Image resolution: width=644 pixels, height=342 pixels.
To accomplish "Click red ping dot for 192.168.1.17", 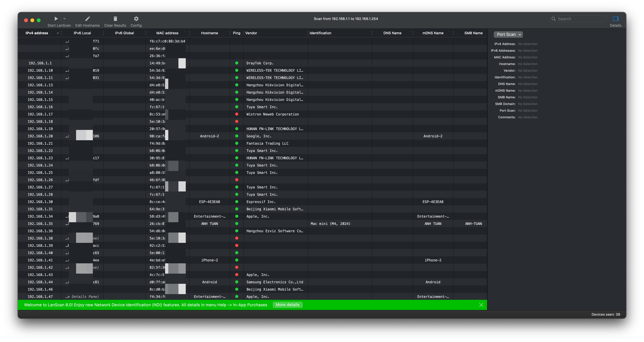I will 236,114.
